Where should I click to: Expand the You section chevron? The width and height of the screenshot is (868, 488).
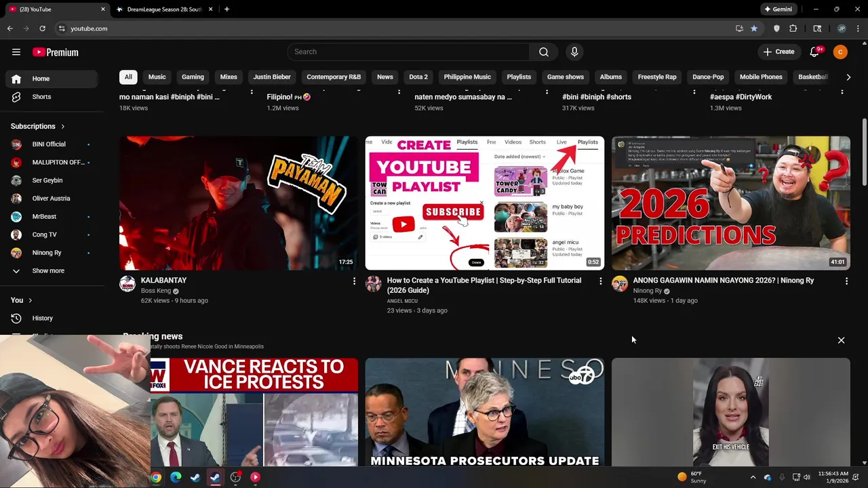(30, 300)
